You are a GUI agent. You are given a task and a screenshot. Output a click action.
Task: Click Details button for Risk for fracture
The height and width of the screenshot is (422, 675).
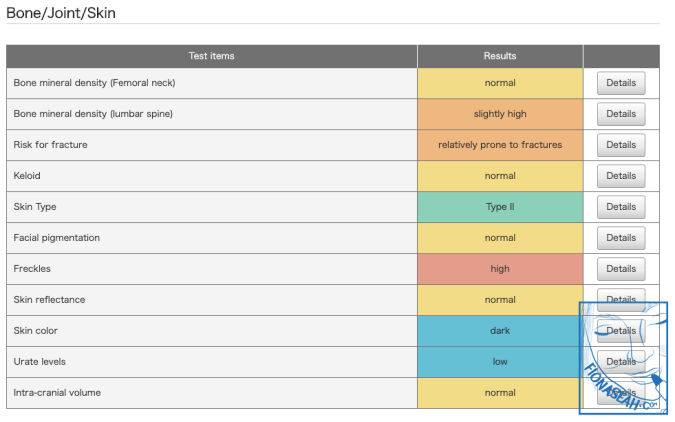click(620, 145)
